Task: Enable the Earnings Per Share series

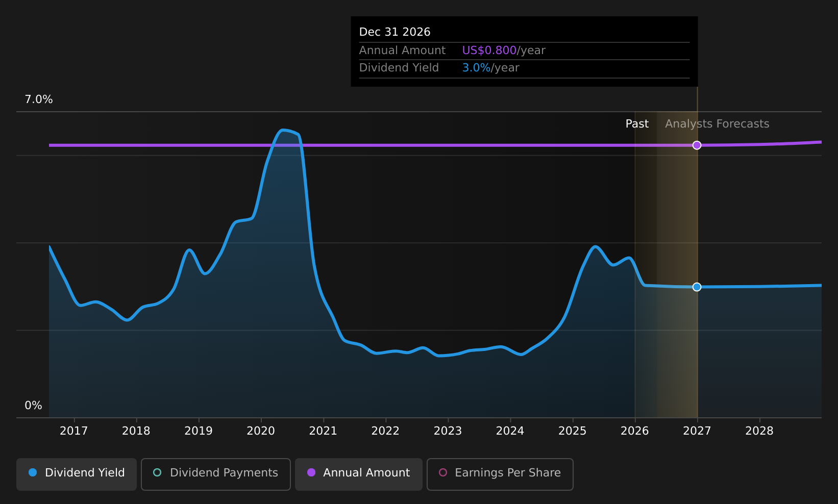Action: tap(500, 474)
